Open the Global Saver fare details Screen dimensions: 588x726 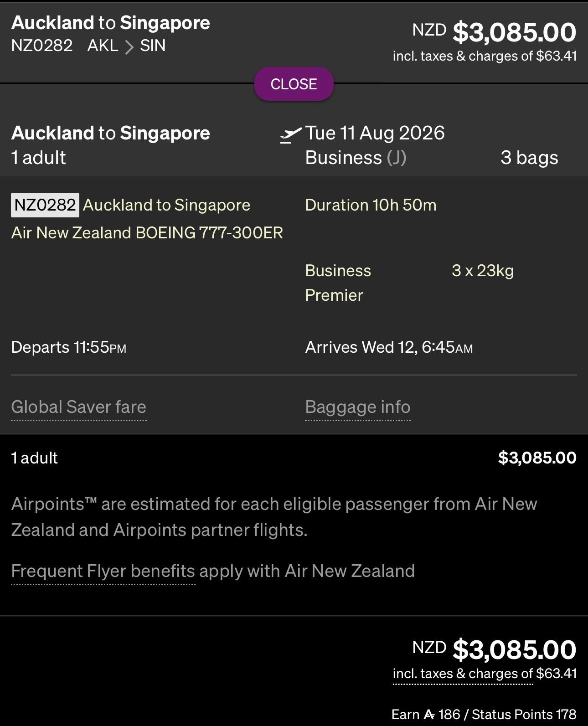(x=78, y=407)
